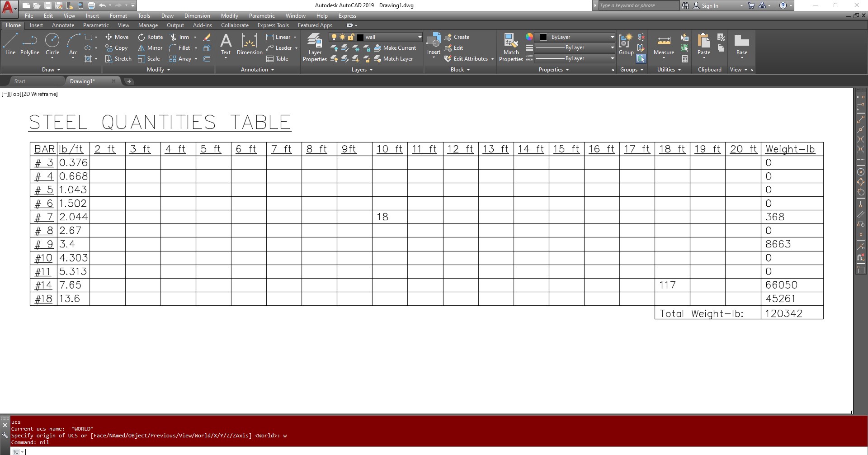Expand the ByLayer object color dropdown
Viewport: 868px width, 455px height.
tap(612, 37)
